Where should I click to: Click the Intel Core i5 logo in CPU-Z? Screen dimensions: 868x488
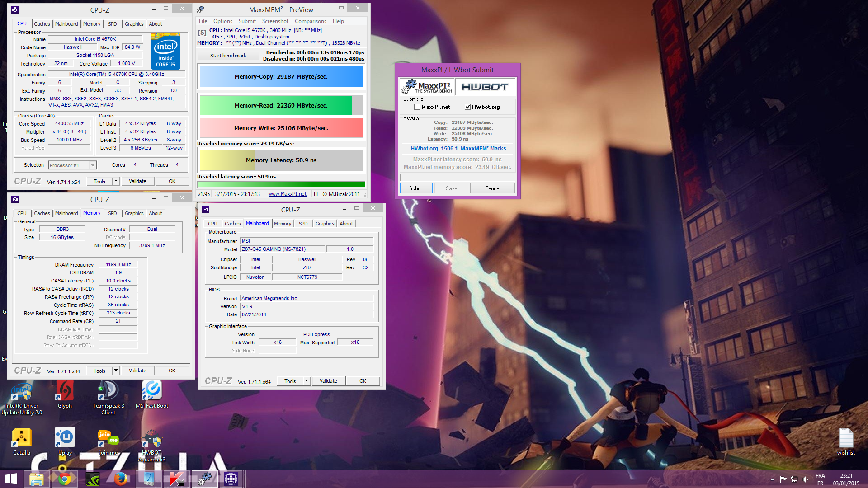point(165,51)
